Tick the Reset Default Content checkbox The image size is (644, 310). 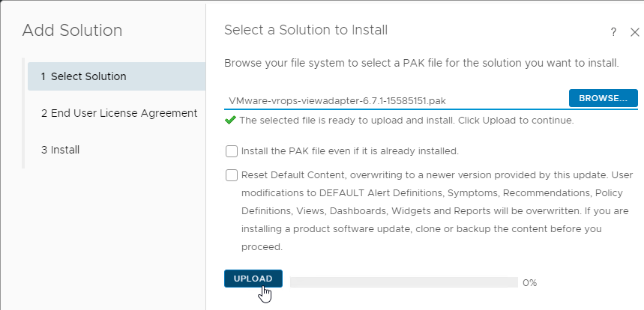tap(232, 175)
